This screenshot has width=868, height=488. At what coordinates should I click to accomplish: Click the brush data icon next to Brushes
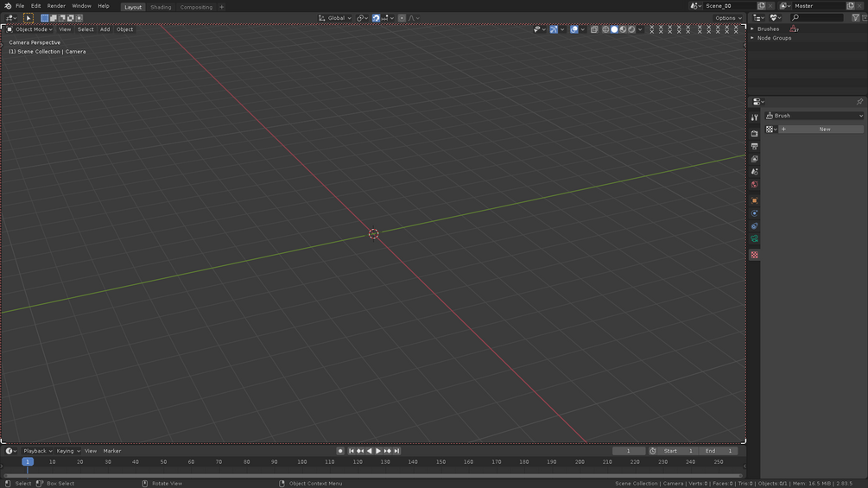[x=794, y=29]
